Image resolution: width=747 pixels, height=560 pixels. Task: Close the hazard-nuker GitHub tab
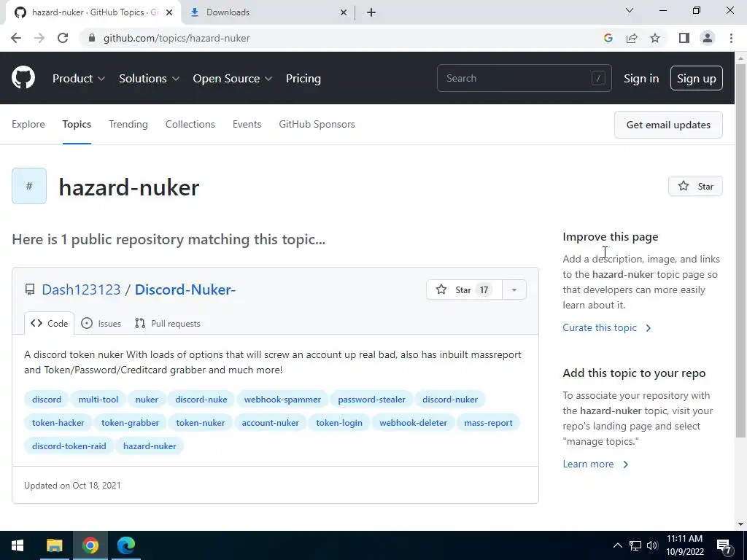coord(169,12)
